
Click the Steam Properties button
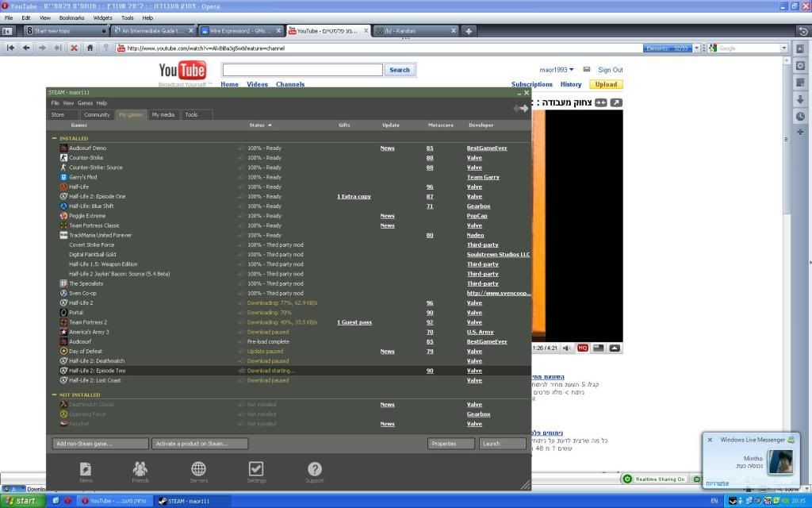click(451, 444)
